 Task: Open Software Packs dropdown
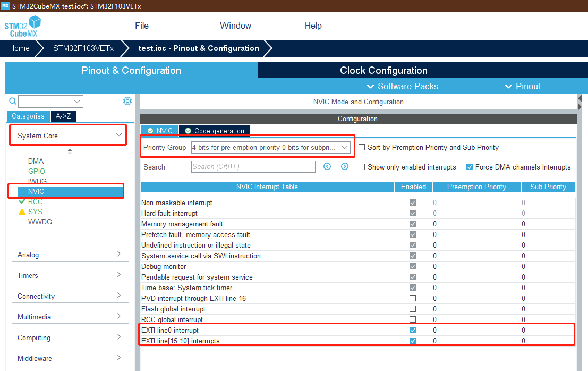pos(403,86)
